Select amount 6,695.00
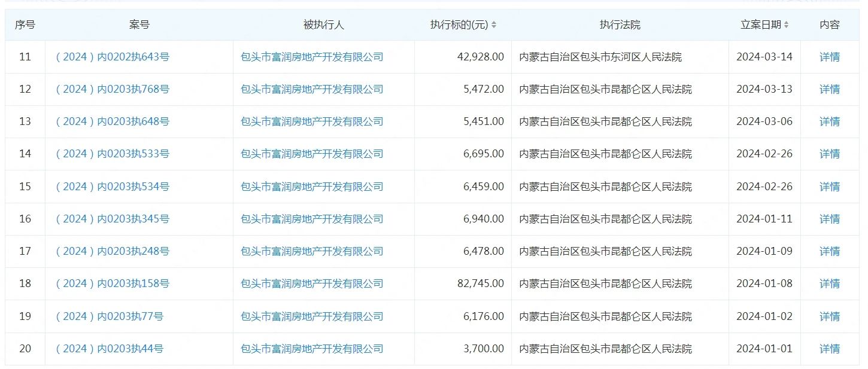 pos(483,154)
